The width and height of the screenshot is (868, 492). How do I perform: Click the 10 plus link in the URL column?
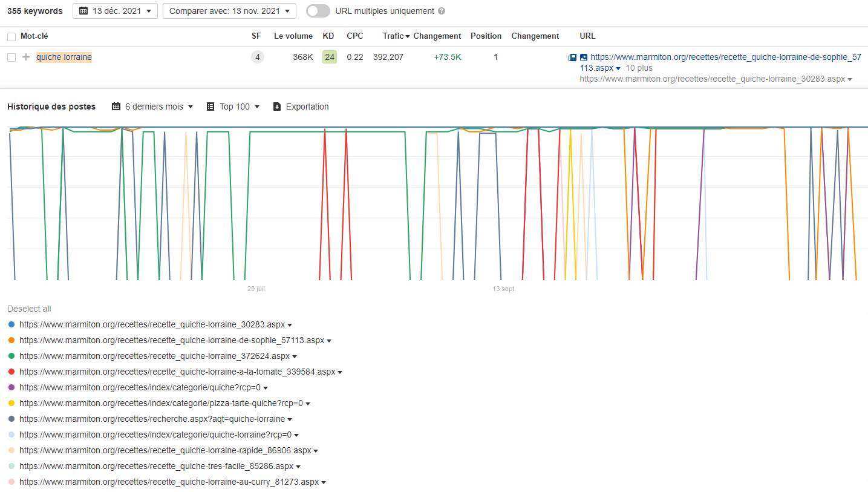coord(639,68)
